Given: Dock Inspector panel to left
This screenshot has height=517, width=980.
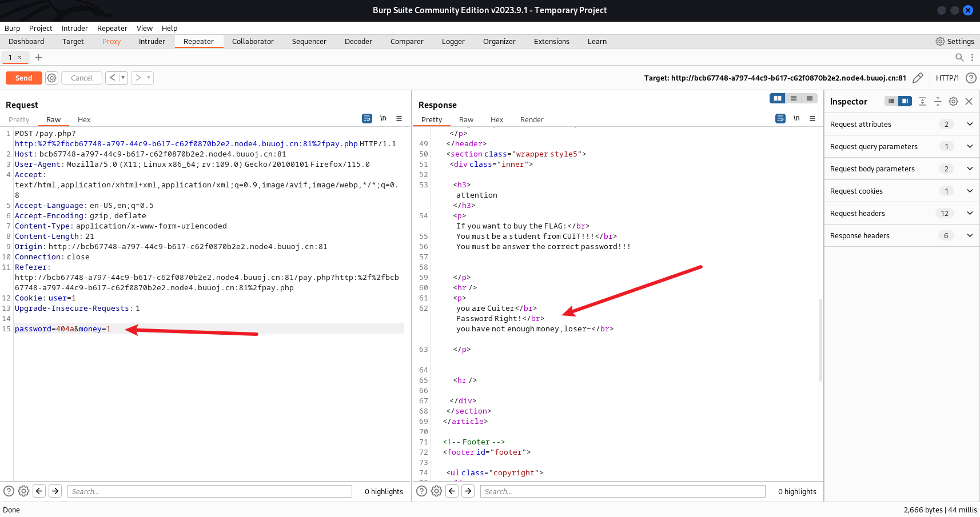Looking at the screenshot, I should pos(891,101).
